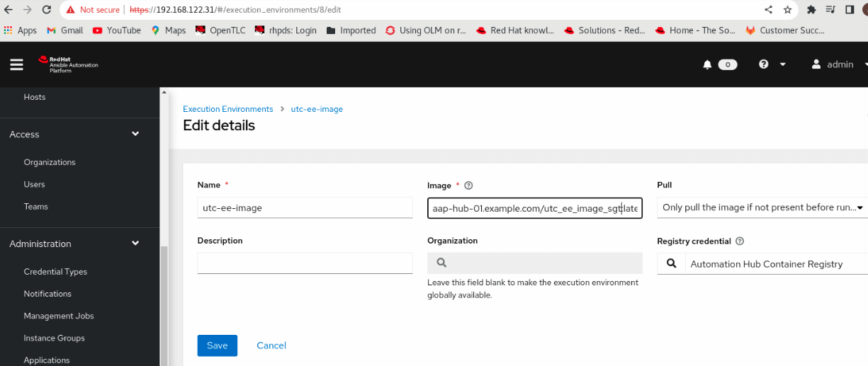Collapse the Access sidebar section
This screenshot has height=366, width=868.
pyautogui.click(x=135, y=134)
